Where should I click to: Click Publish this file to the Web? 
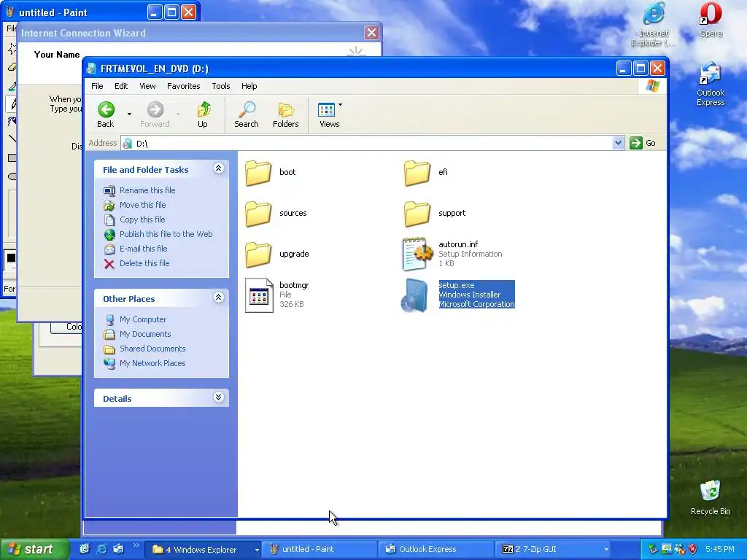point(166,234)
